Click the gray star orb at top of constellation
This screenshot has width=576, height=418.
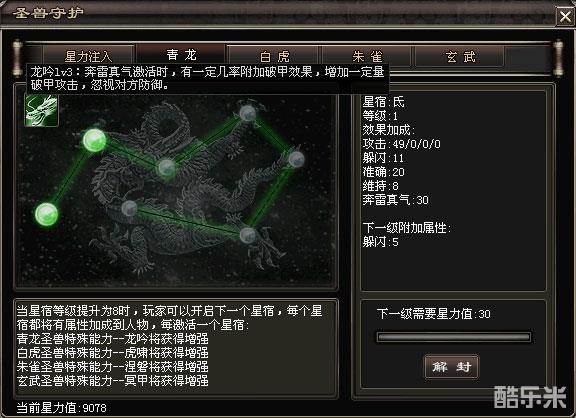[248, 113]
